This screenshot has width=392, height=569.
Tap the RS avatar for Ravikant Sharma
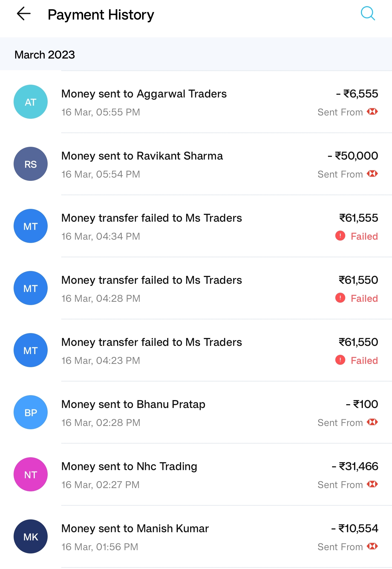pos(30,164)
